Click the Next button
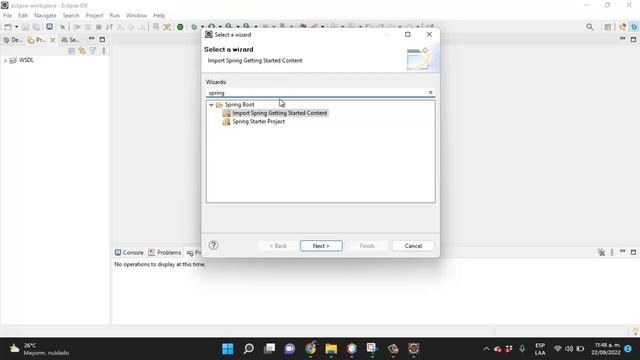This screenshot has width=640, height=360. 321,246
